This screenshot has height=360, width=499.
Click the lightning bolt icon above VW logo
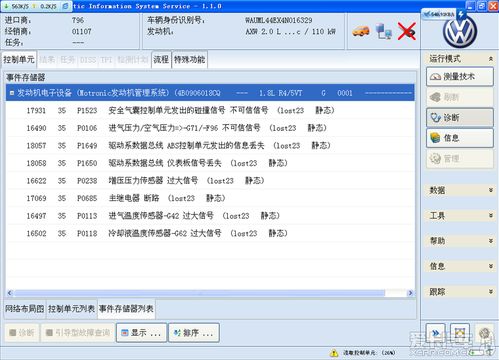[x=461, y=14]
